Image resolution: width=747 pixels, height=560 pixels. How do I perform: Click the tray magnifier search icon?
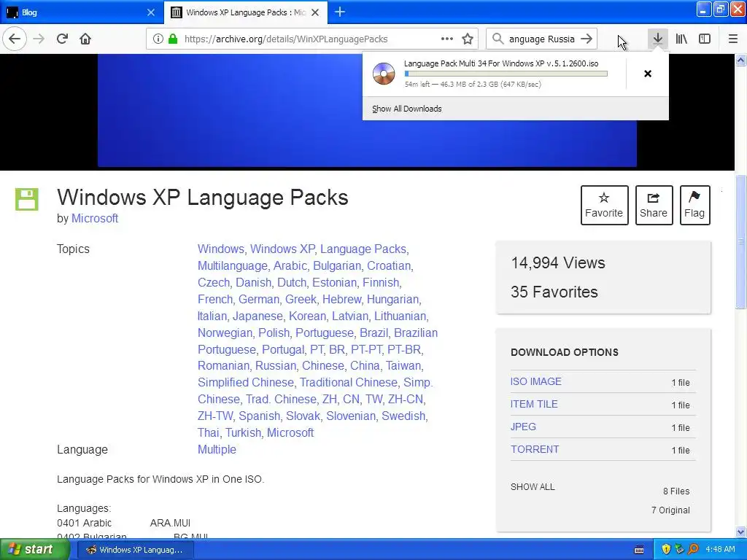pyautogui.click(x=693, y=550)
